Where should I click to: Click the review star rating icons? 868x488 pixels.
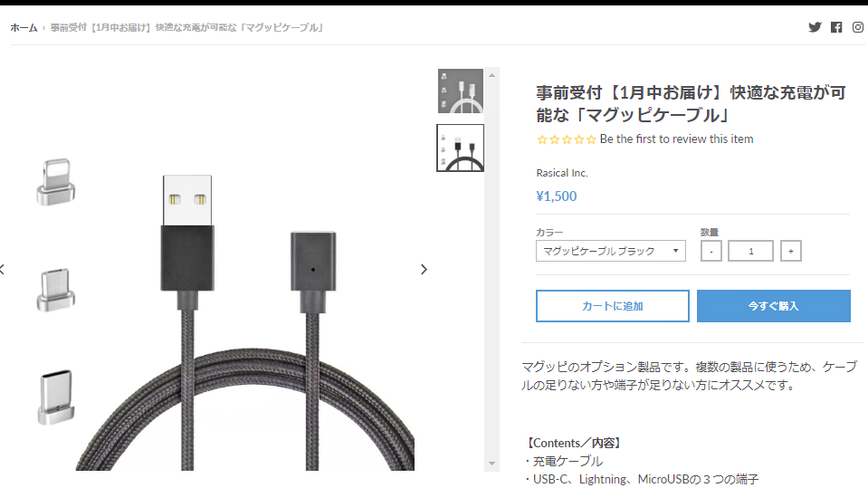click(x=567, y=139)
